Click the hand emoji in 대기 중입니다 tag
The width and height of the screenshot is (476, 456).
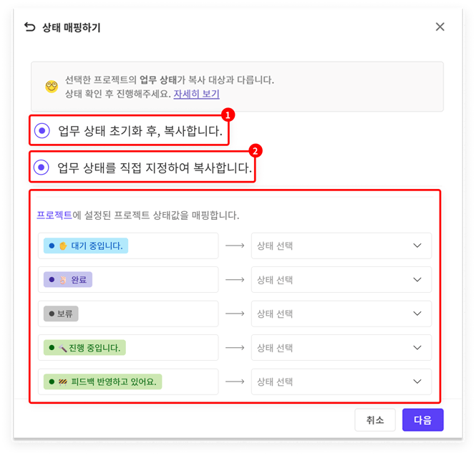click(x=63, y=246)
